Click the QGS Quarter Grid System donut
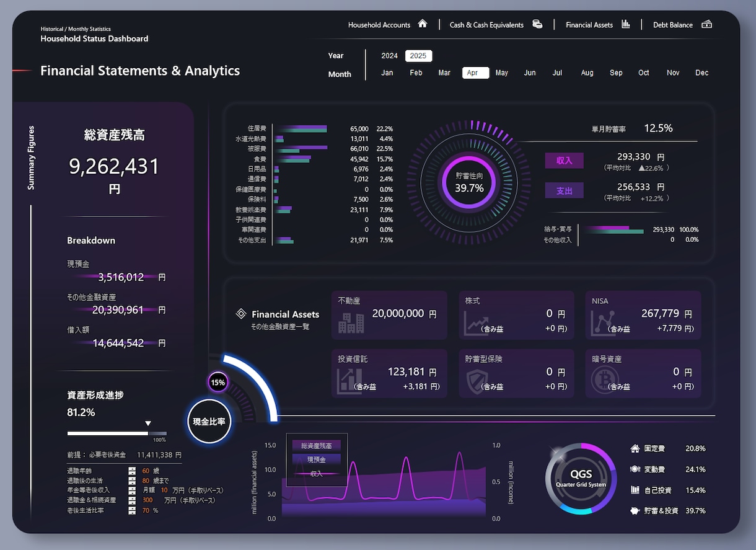 [581, 479]
